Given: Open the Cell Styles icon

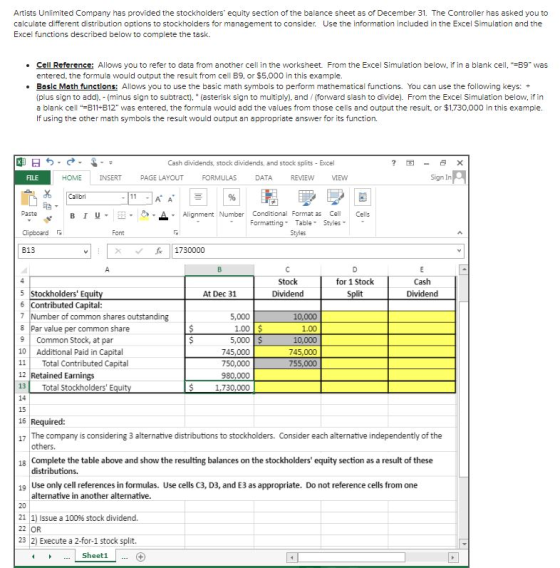Looking at the screenshot, I should [x=335, y=197].
